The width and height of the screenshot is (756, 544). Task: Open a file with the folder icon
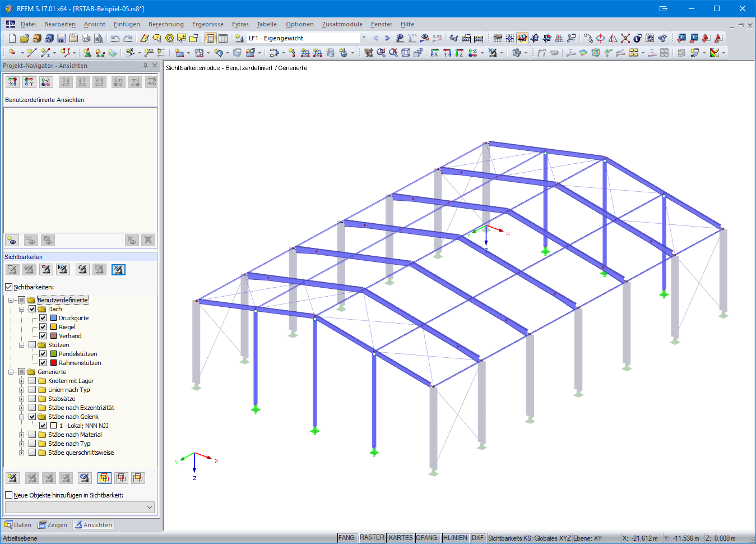pos(24,38)
